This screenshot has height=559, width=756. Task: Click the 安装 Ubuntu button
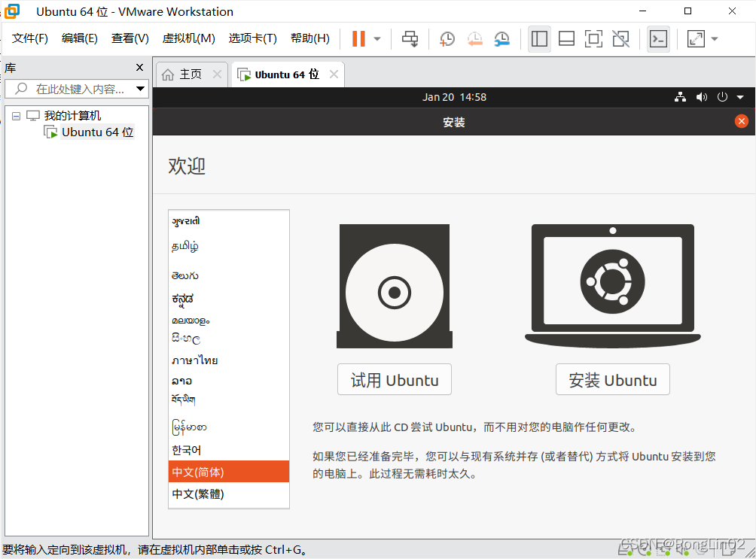tap(613, 380)
